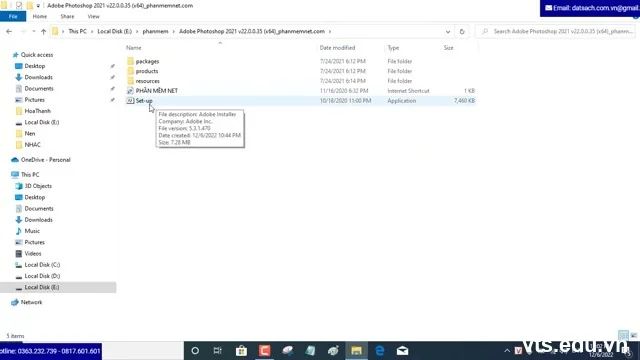Refresh the current folder view

pos(462,31)
